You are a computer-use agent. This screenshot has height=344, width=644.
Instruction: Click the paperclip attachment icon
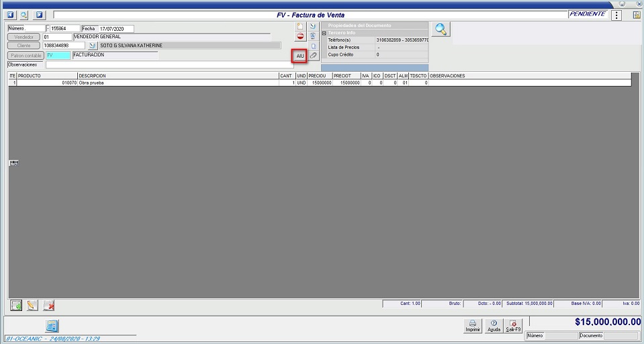pyautogui.click(x=313, y=56)
